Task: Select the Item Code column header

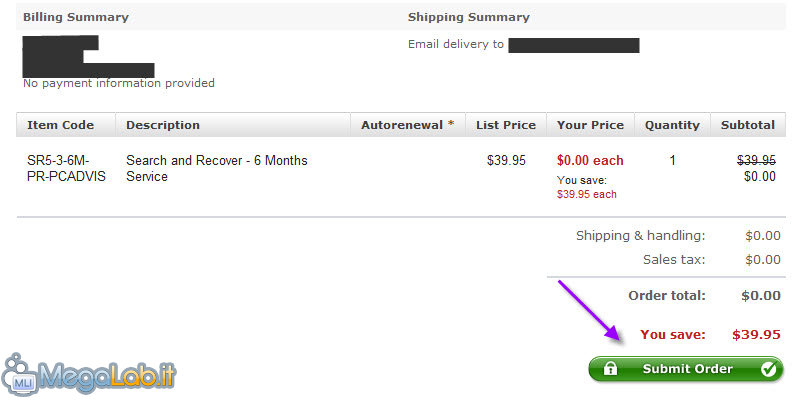Action: point(60,125)
